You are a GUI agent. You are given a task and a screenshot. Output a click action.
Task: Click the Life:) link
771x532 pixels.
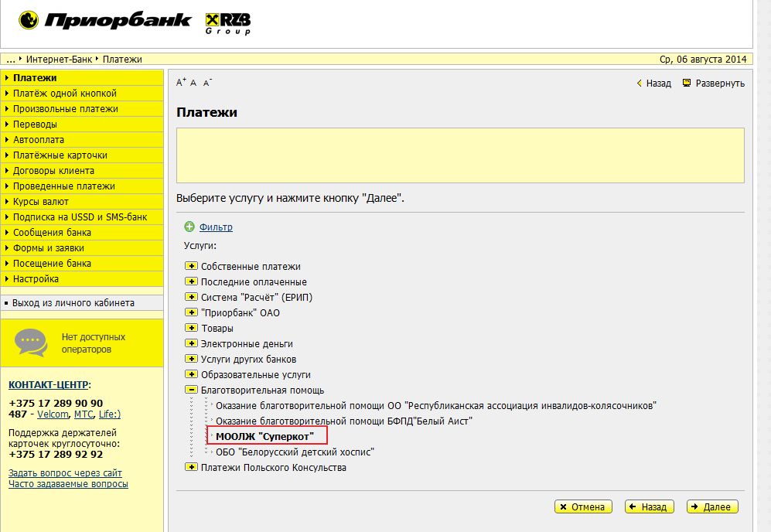110,414
